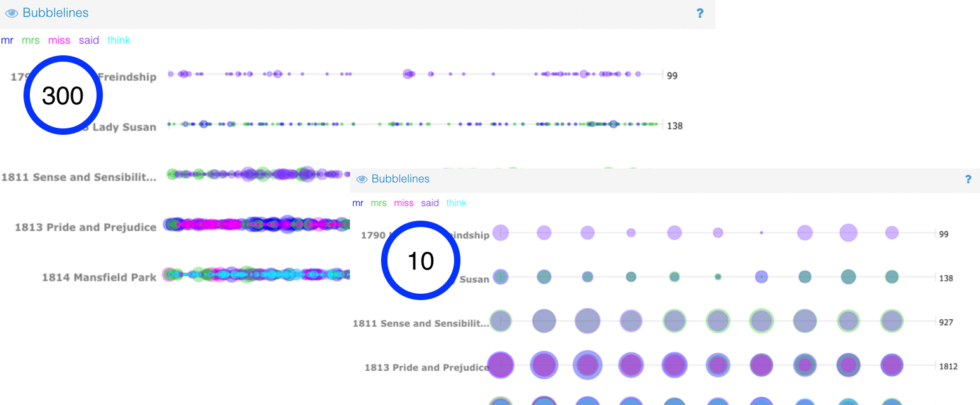The height and width of the screenshot is (405, 980).
Task: Click the blue circle labeled 300
Action: [63, 95]
